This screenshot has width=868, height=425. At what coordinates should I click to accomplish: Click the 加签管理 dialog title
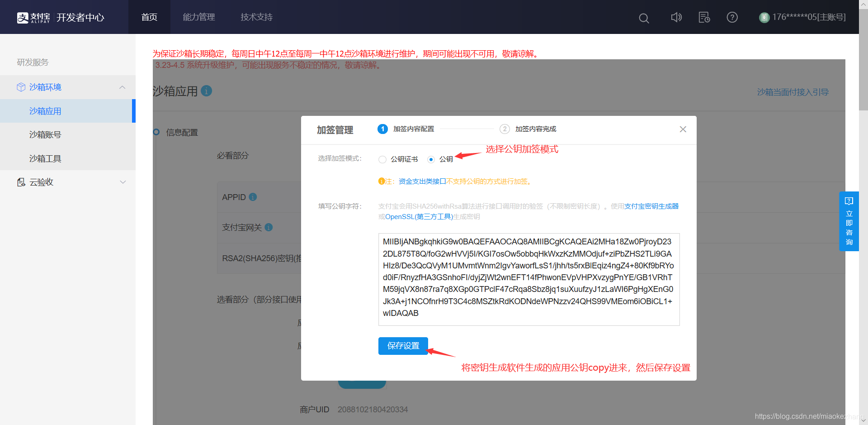335,130
